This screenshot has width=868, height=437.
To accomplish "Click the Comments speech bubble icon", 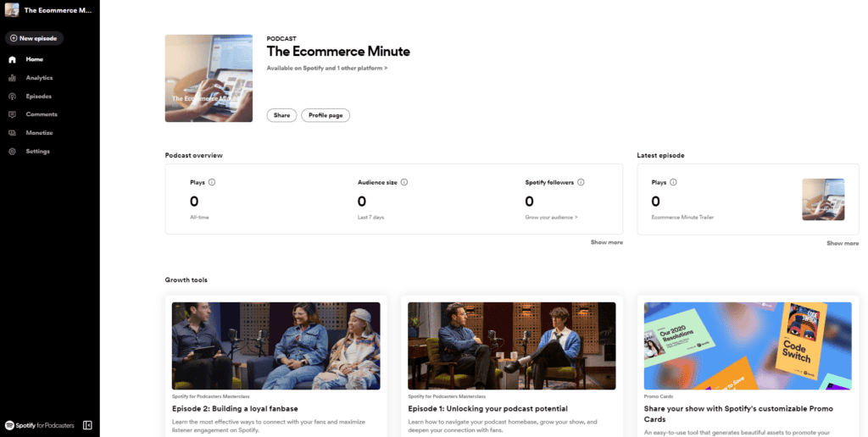I will click(x=12, y=114).
